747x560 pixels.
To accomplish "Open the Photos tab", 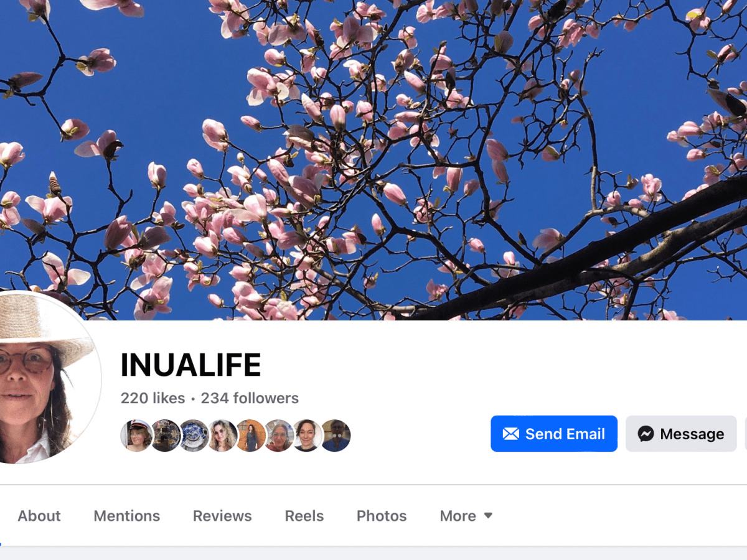I will pos(382,516).
